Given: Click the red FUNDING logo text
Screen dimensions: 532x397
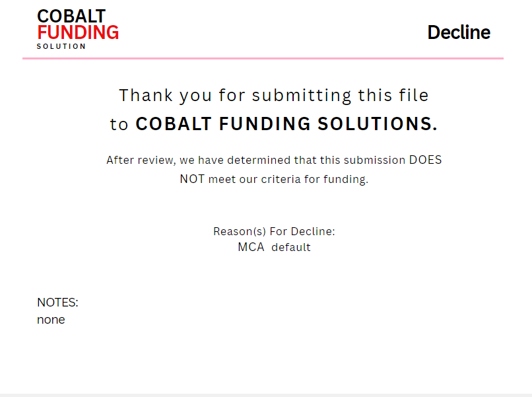Looking at the screenshot, I should click(78, 32).
